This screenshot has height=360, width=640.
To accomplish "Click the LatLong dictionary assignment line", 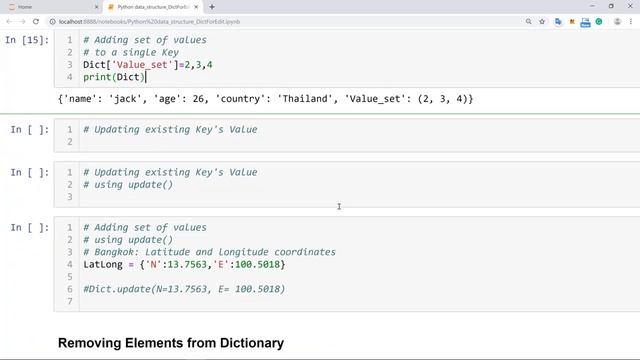I will 184,264.
